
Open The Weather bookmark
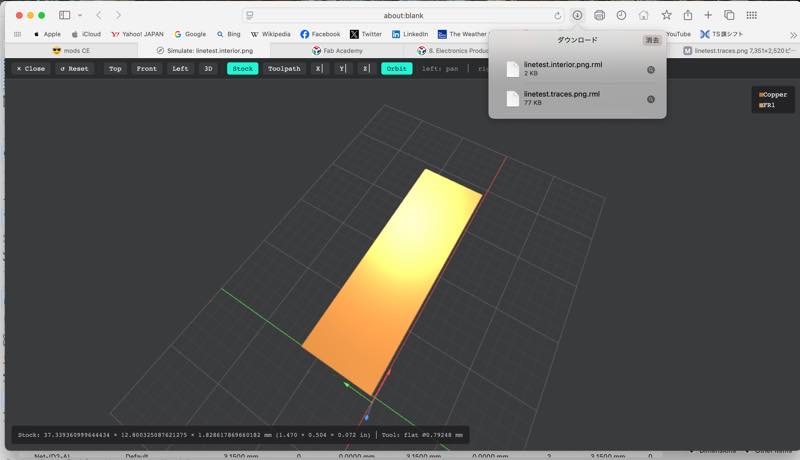point(463,34)
